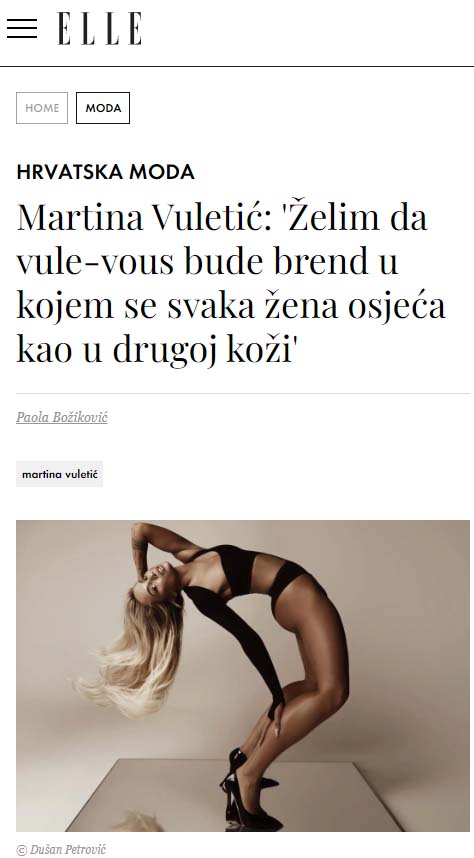
Task: Go to the HOME breadcrumb
Action: point(42,108)
